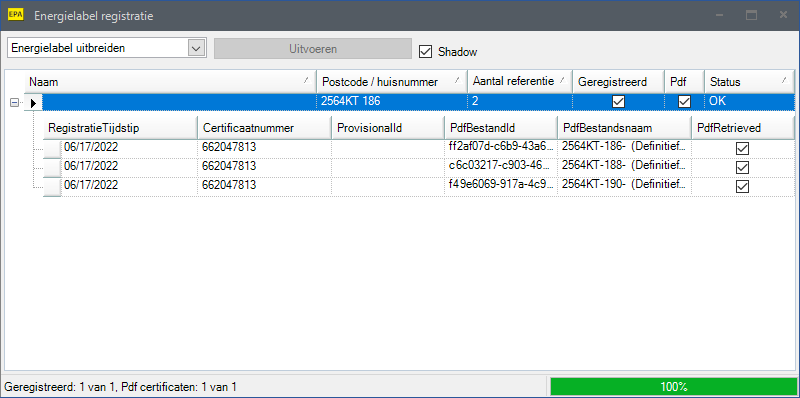Viewport: 800px width, 398px height.
Task: Click the PdfRetrieved column header
Action: pos(743,128)
